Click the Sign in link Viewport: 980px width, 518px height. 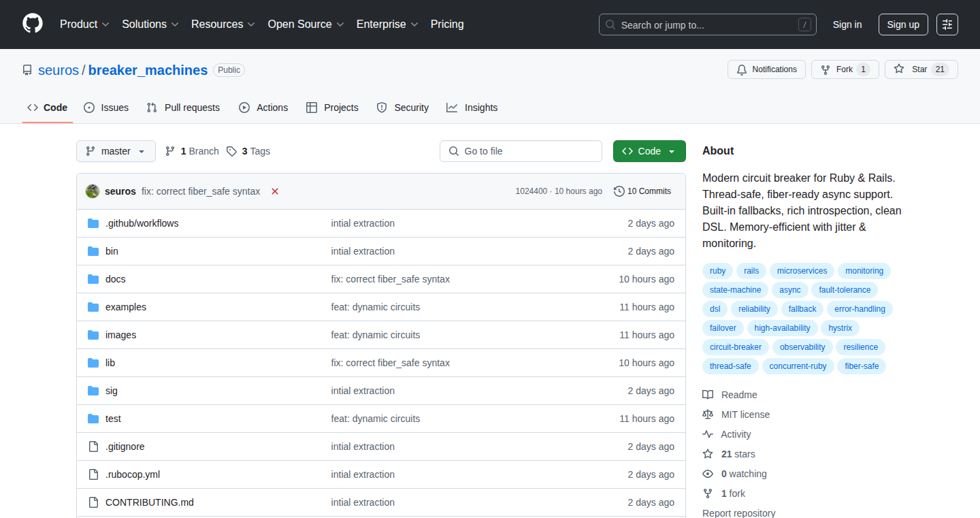tap(847, 25)
